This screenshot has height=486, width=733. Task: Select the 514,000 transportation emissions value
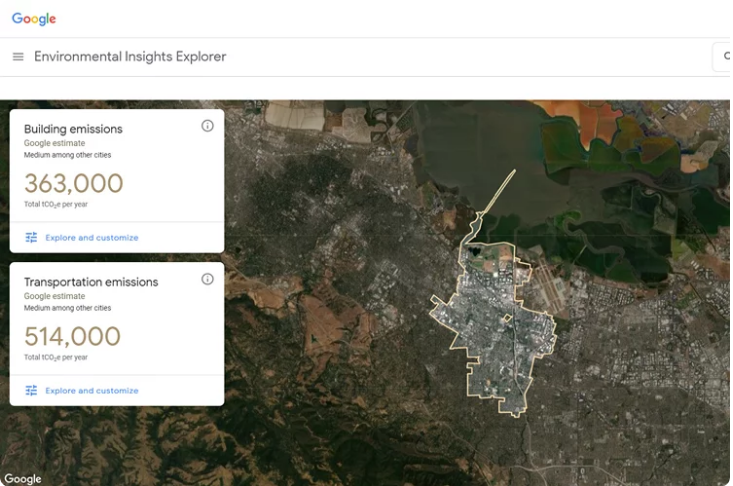[72, 336]
